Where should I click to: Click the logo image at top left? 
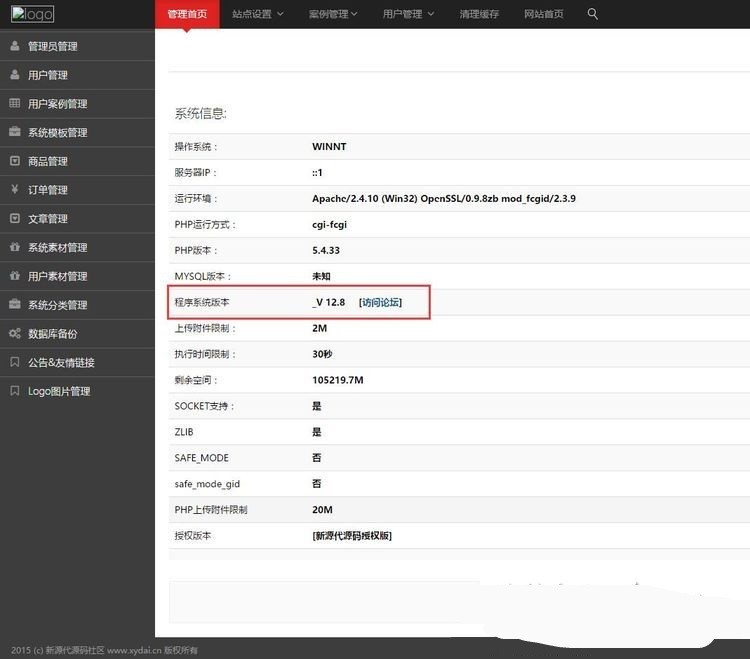pos(33,14)
